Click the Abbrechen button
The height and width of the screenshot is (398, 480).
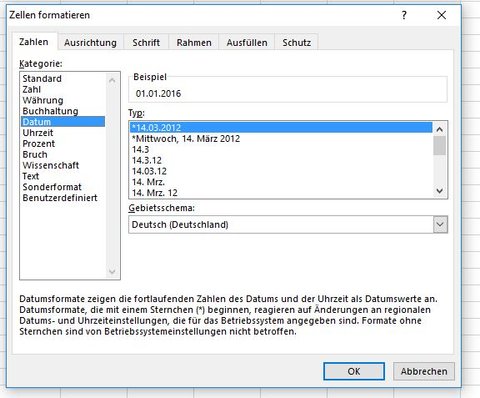click(424, 371)
